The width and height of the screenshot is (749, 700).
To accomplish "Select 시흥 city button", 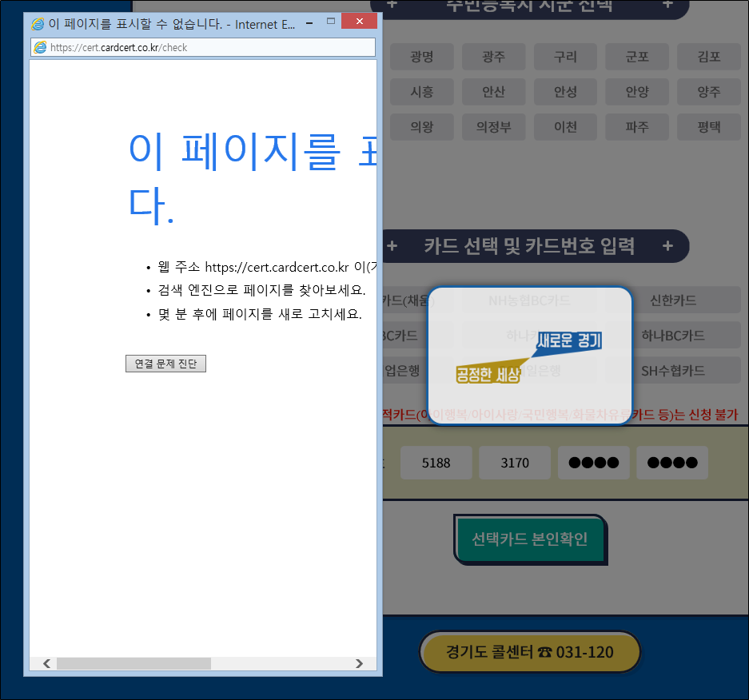I will pos(422,92).
